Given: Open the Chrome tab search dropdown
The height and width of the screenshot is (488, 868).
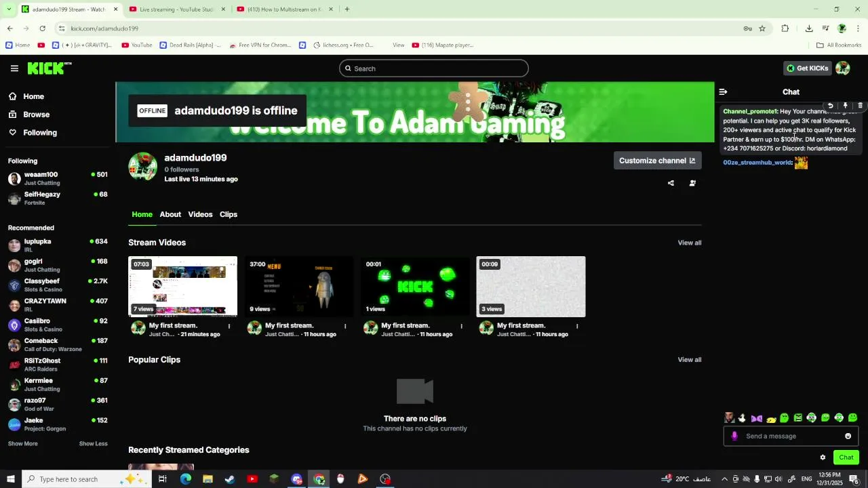Looking at the screenshot, I should [x=8, y=9].
